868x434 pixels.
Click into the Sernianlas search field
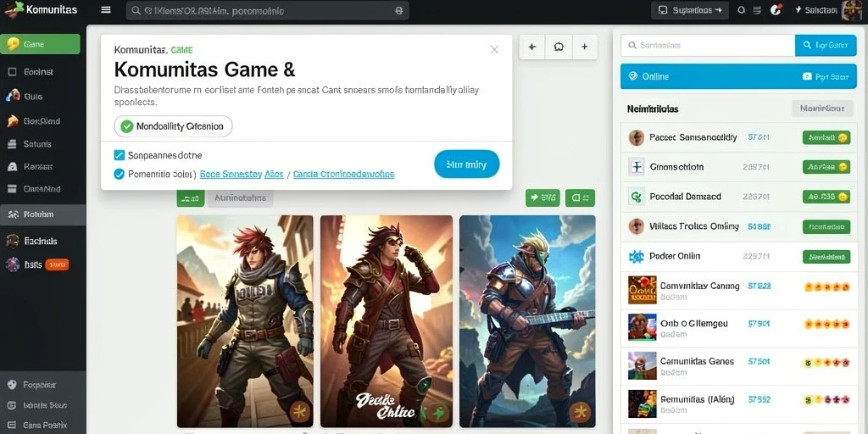708,46
